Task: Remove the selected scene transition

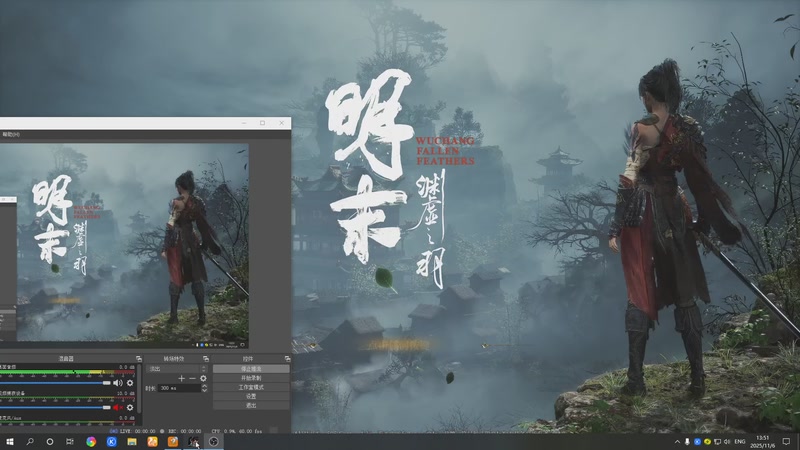Action: [x=192, y=379]
